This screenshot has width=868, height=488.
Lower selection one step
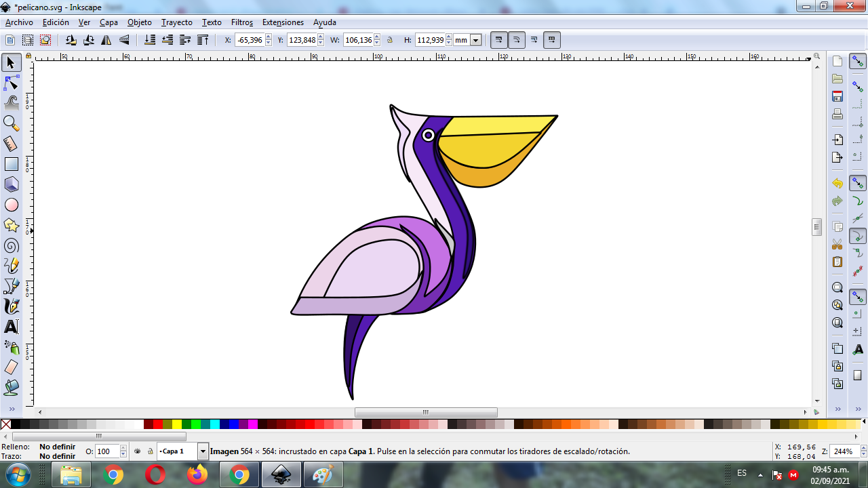point(167,40)
